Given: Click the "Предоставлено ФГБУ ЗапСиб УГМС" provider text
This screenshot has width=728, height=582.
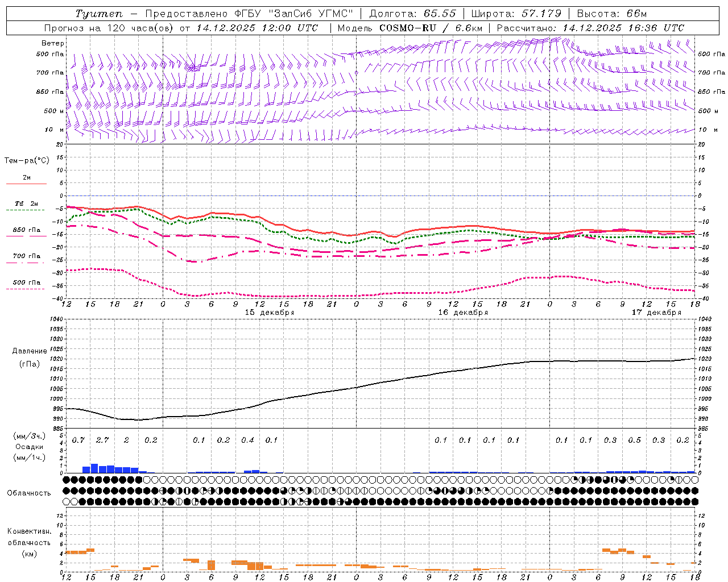Looking at the screenshot, I should click(x=249, y=14).
